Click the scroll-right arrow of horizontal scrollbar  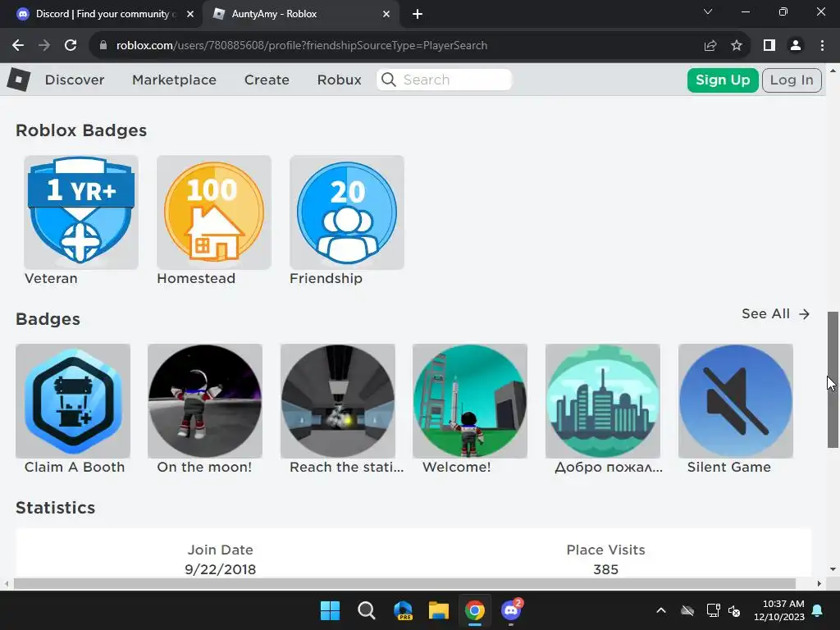(819, 583)
